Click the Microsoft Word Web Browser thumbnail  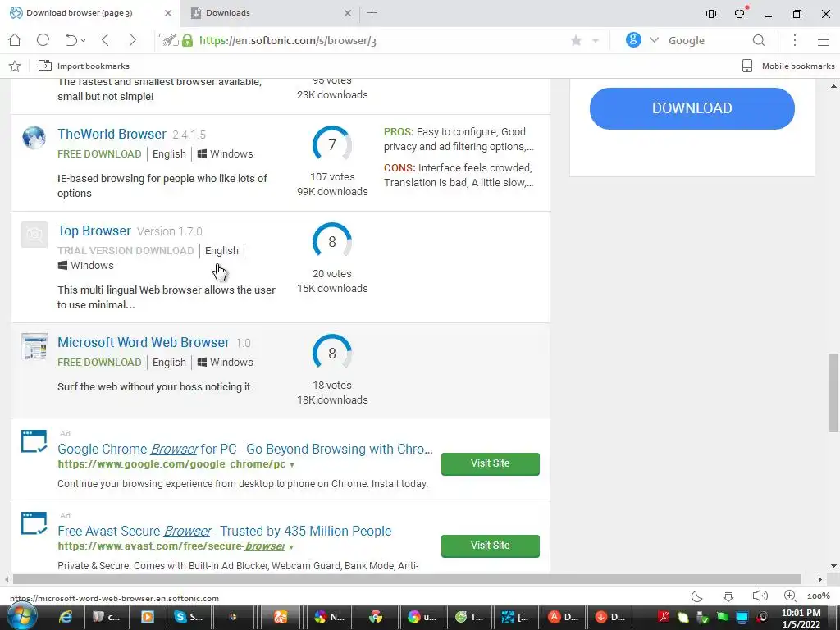[34, 346]
